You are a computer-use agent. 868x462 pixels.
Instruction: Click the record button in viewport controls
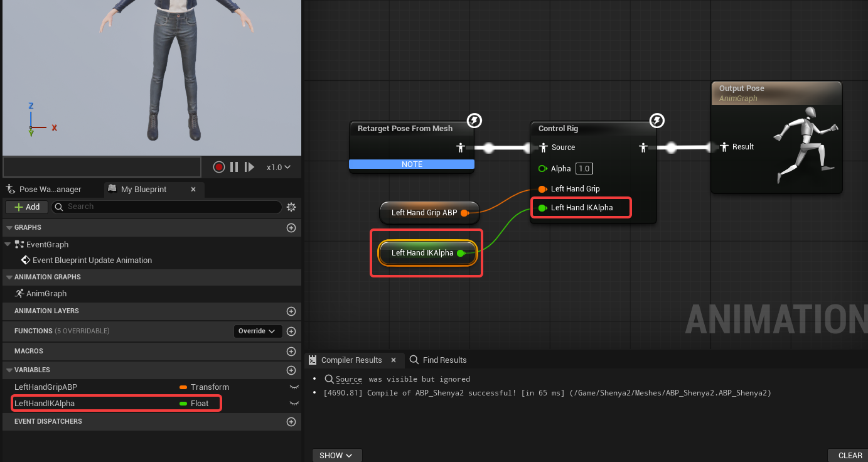[219, 167]
